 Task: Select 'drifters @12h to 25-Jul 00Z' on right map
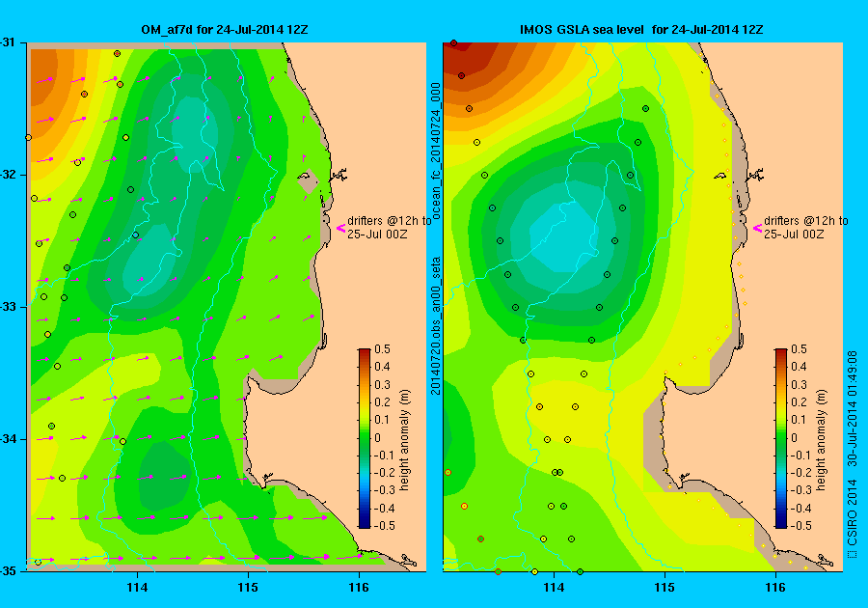(x=805, y=228)
